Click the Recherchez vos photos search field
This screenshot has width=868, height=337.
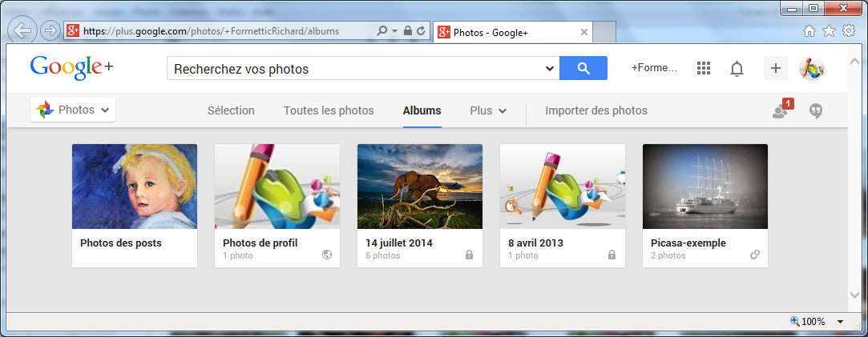pos(355,69)
